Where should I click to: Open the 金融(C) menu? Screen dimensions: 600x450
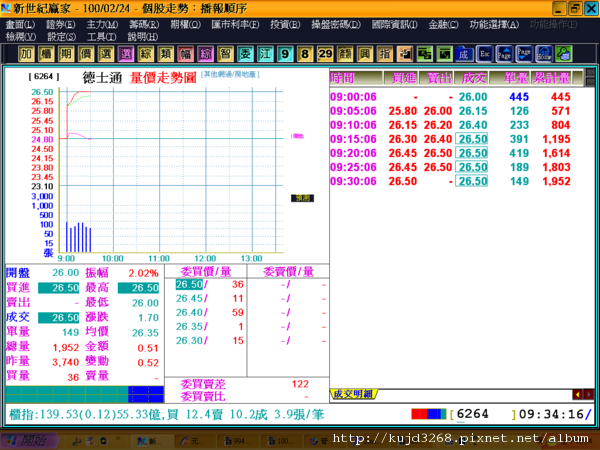point(443,25)
